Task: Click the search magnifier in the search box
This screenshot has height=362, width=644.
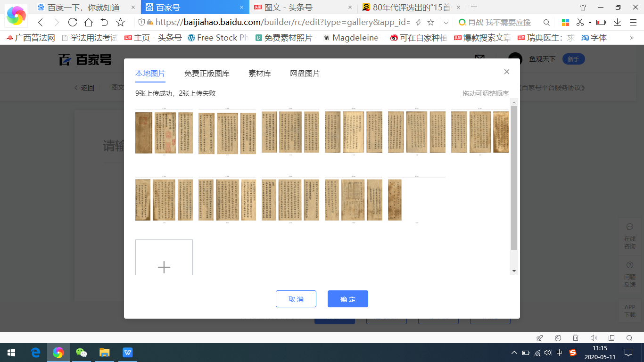Action: point(546,22)
